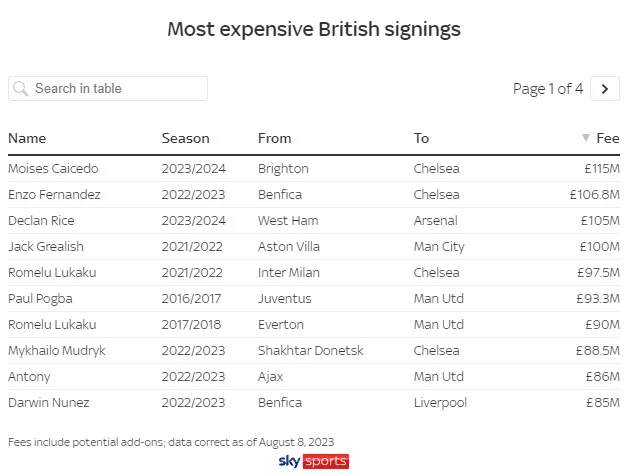Click the Jack Grealish name cell
This screenshot has width=642, height=475.
coord(46,247)
